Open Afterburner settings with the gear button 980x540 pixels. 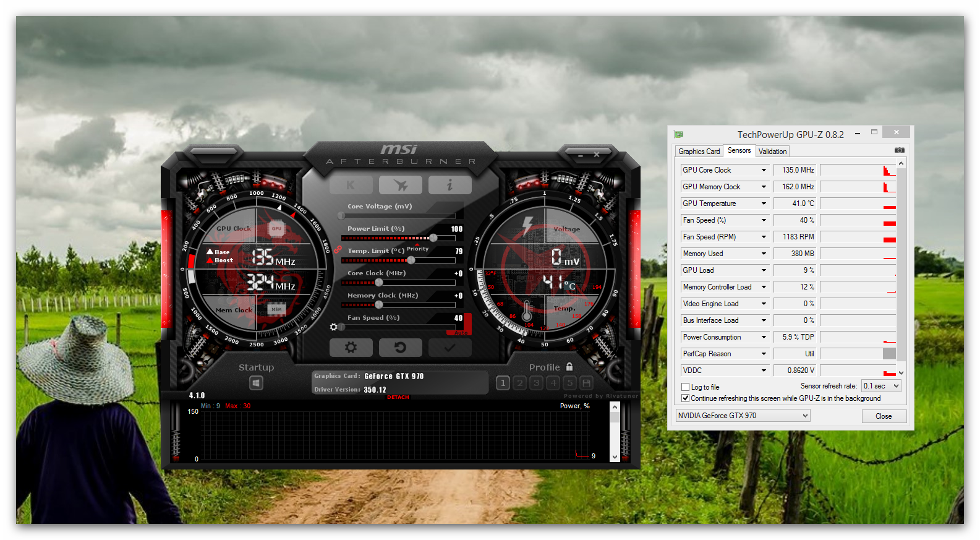point(351,348)
